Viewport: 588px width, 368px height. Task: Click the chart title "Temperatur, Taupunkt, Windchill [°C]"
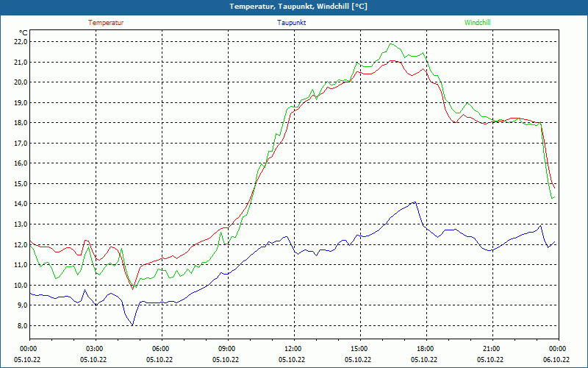[298, 7]
